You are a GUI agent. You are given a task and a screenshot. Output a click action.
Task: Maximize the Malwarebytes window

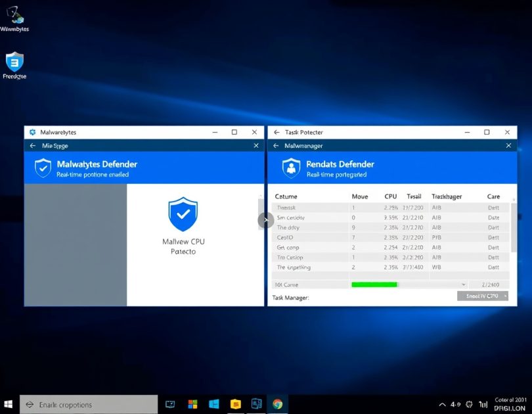(x=234, y=132)
